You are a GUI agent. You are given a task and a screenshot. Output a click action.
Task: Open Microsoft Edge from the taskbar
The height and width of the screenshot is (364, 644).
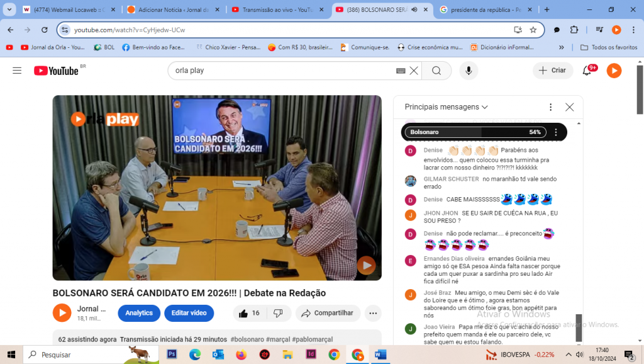tap(195, 355)
